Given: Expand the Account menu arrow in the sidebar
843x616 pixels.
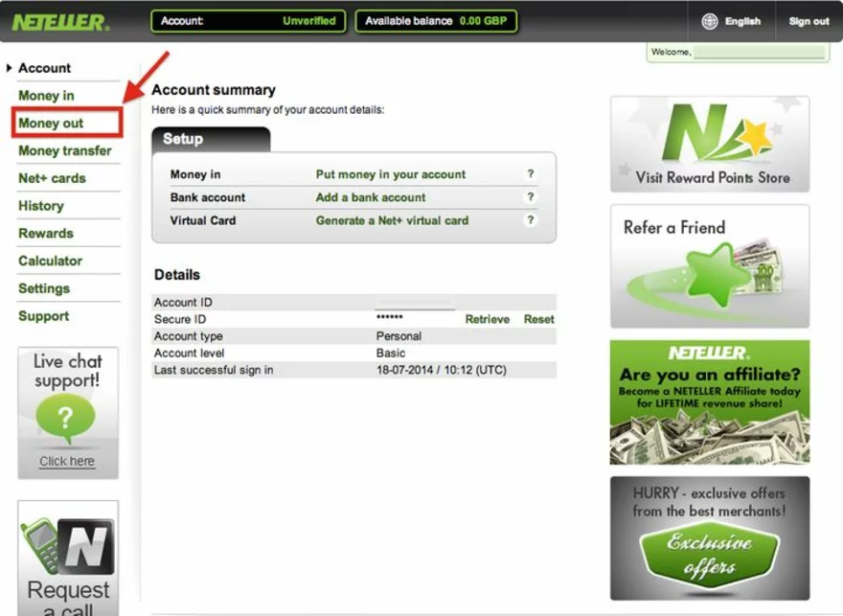Looking at the screenshot, I should tap(9, 68).
